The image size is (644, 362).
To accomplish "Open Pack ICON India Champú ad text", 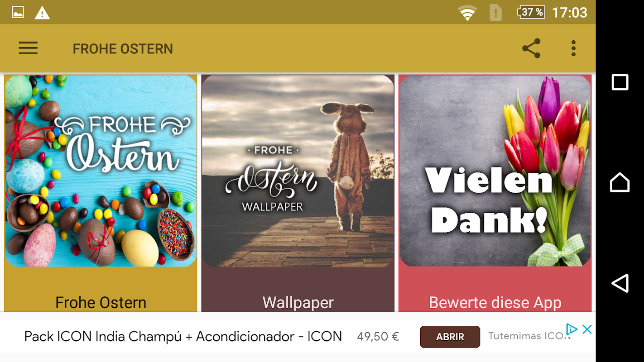I will 183,337.
